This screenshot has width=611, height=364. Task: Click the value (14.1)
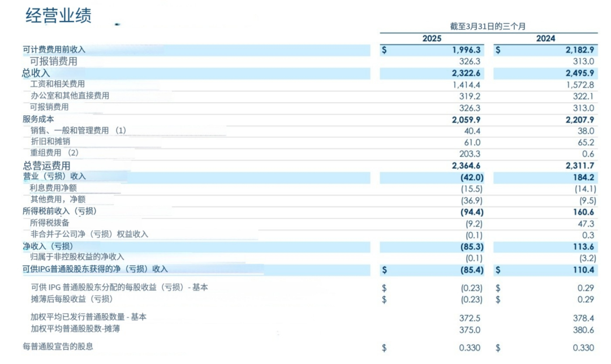click(x=586, y=189)
